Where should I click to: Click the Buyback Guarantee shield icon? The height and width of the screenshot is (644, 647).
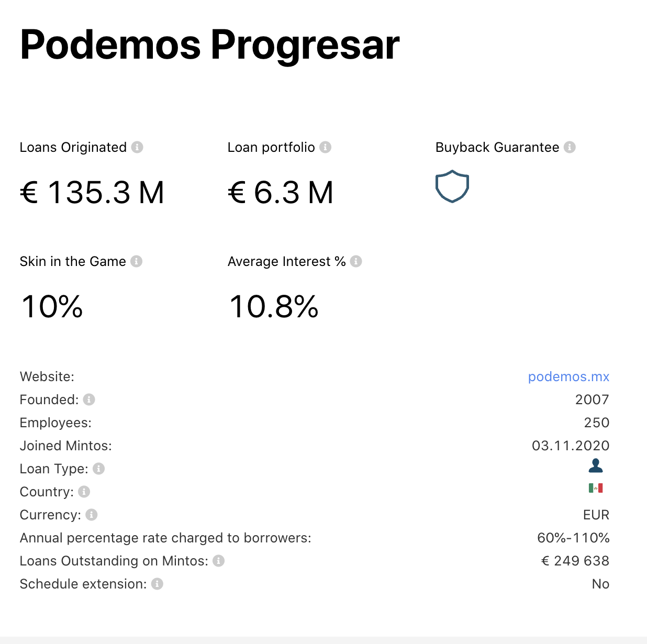[452, 186]
